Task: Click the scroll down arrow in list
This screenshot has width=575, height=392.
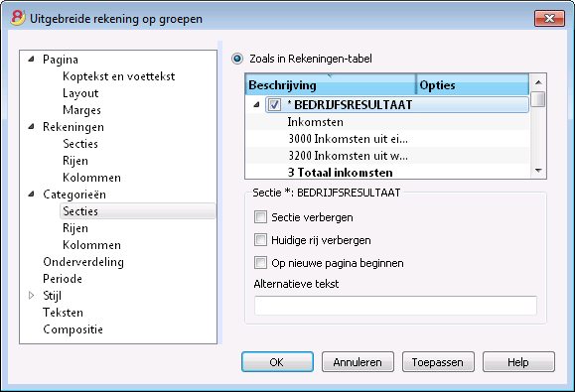Action: (538, 171)
